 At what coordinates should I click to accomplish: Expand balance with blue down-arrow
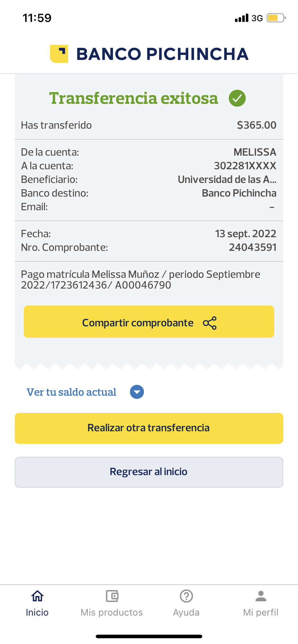click(137, 392)
